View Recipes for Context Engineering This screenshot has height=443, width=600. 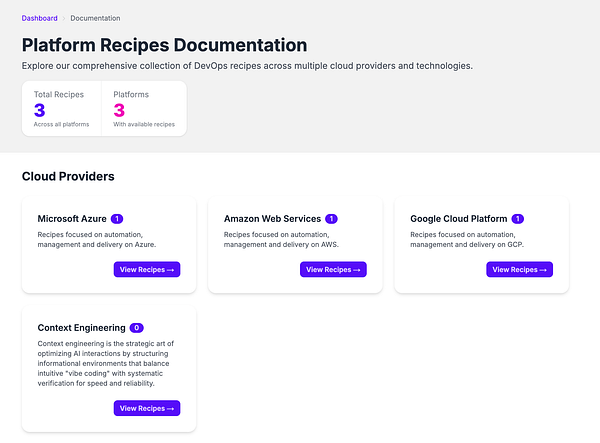pos(147,408)
